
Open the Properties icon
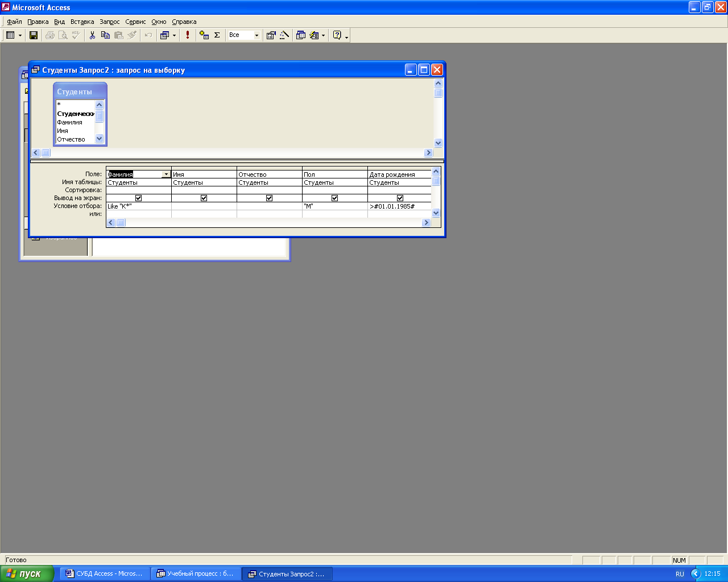271,35
